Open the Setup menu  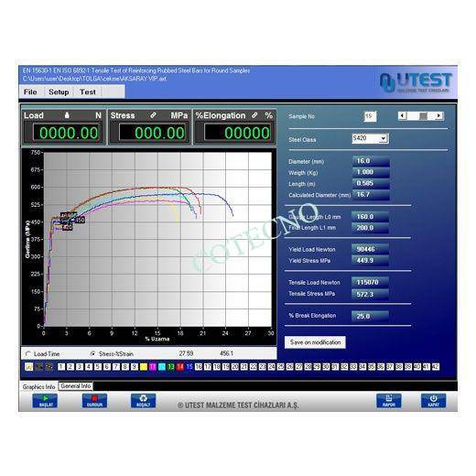pos(59,92)
